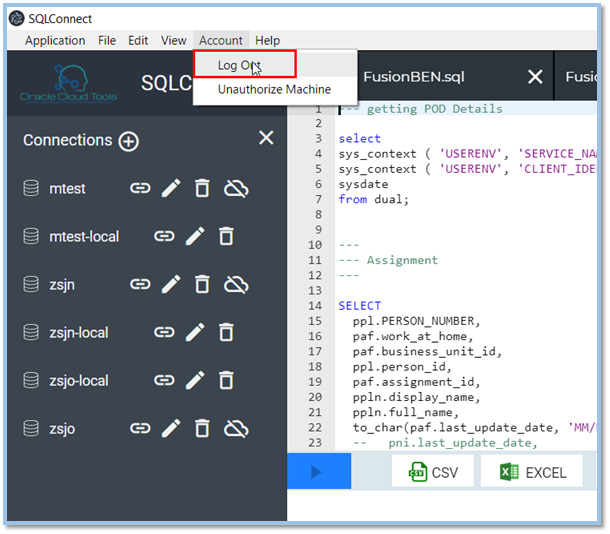
Task: Click the '--- Assignment' comment line
Action: [388, 260]
